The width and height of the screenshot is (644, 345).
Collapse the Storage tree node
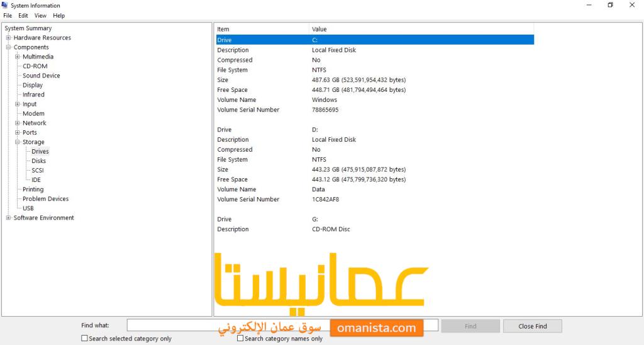[18, 142]
